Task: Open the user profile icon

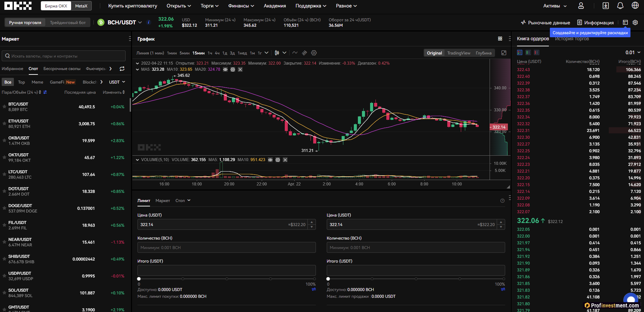Action: click(x=581, y=6)
